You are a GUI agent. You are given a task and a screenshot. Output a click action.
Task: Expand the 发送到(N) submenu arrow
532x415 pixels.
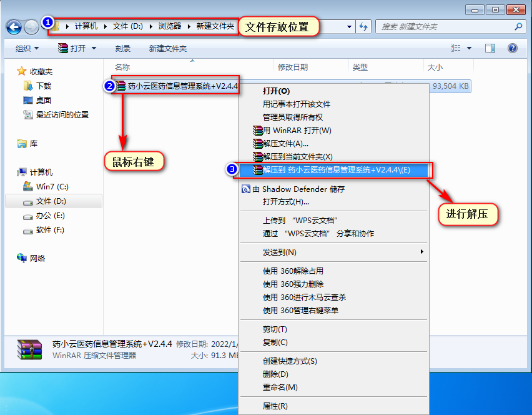(x=421, y=252)
